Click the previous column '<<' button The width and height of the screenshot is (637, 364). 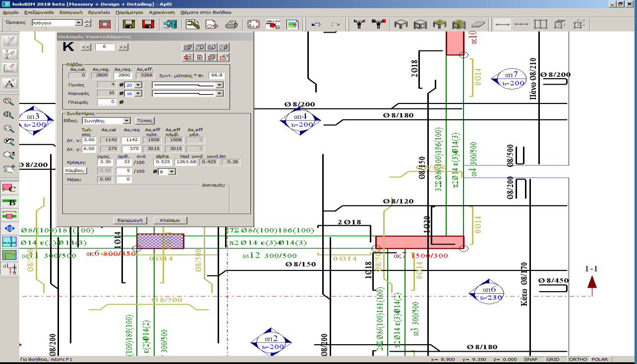[x=86, y=47]
